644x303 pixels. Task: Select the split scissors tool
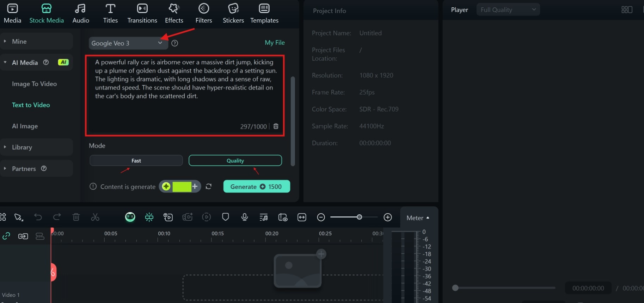coord(95,217)
